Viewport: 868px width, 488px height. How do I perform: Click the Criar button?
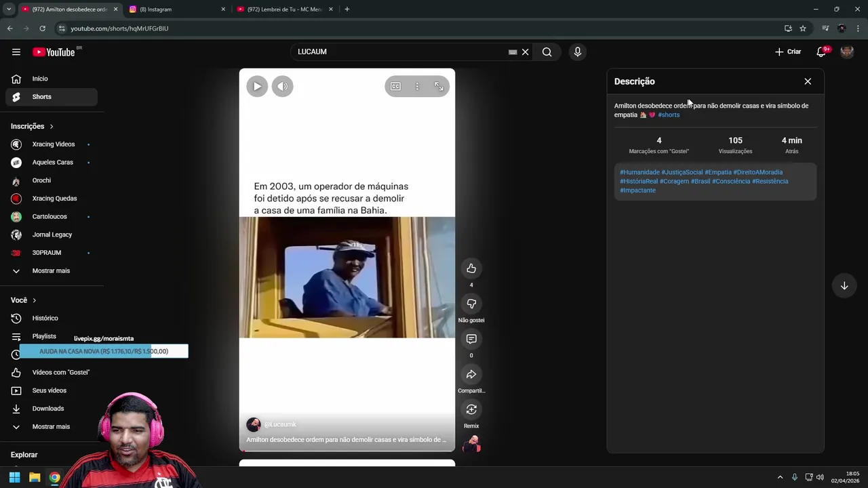tap(788, 52)
